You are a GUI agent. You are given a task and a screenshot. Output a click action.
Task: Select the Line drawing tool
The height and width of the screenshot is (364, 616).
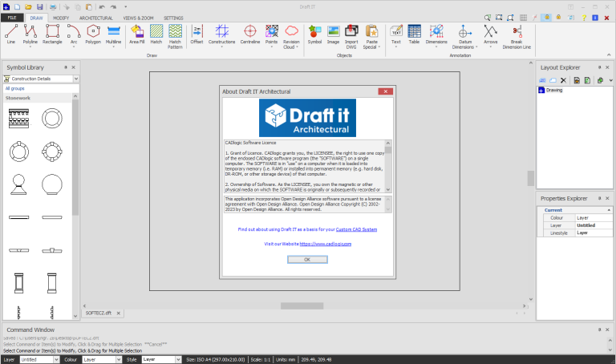[x=11, y=34]
